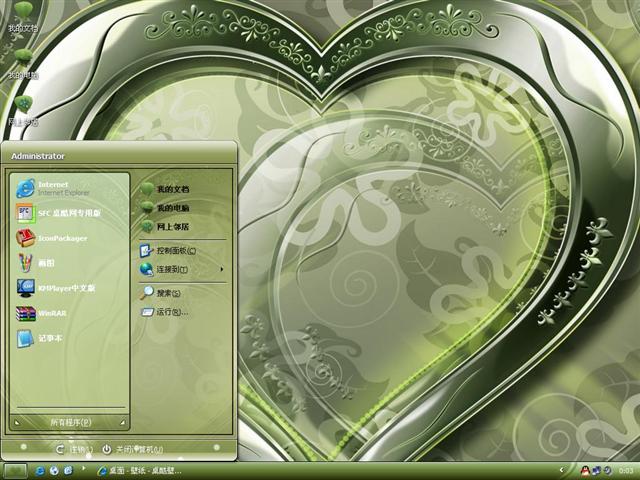Launch IconPackager from the pinned programs

pos(60,238)
